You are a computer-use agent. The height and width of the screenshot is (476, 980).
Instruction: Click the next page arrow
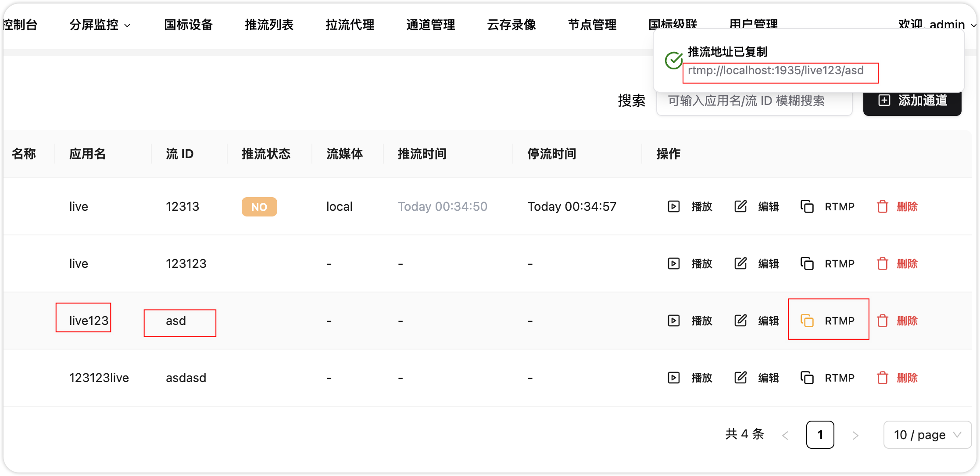click(x=855, y=435)
